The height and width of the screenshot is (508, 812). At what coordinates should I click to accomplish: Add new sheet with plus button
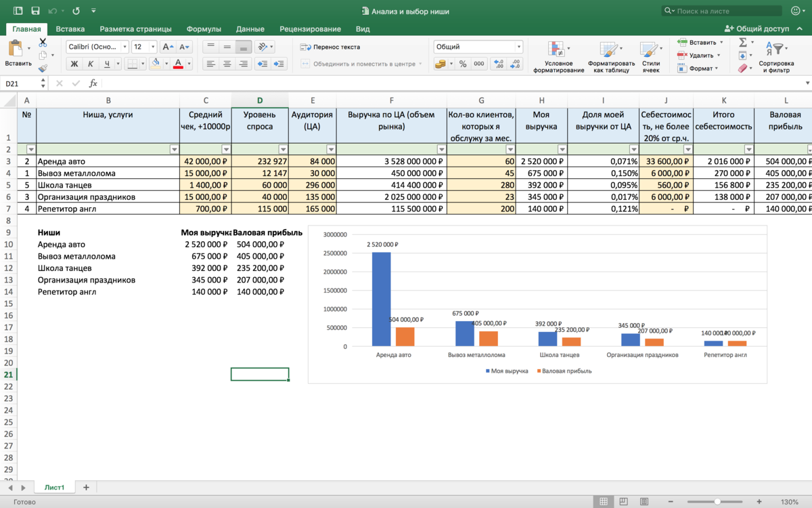pos(86,487)
